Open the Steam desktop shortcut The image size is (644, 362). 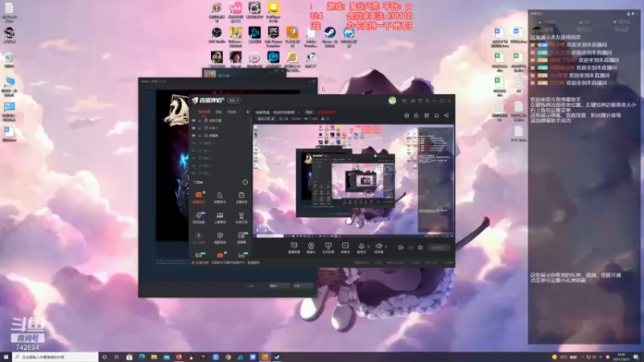point(330,35)
